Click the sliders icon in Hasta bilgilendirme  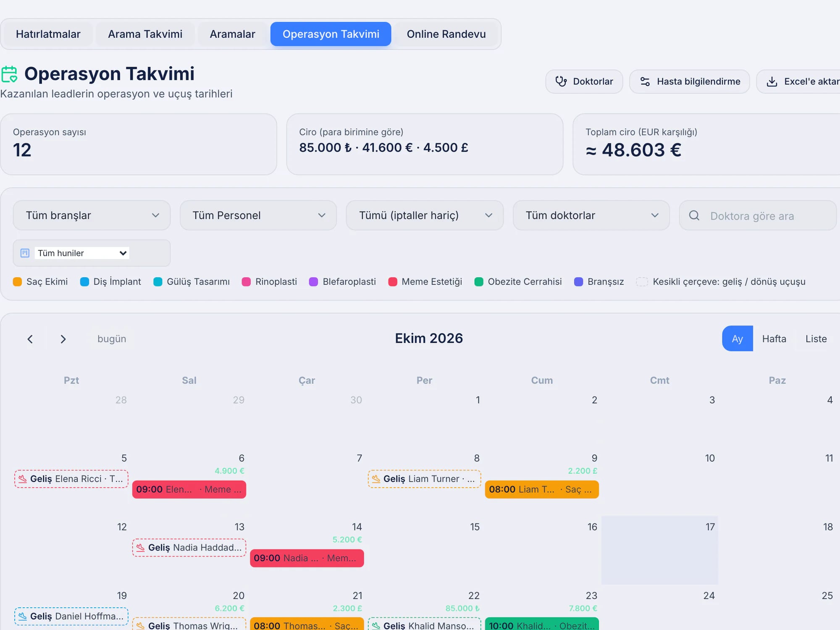point(645,81)
